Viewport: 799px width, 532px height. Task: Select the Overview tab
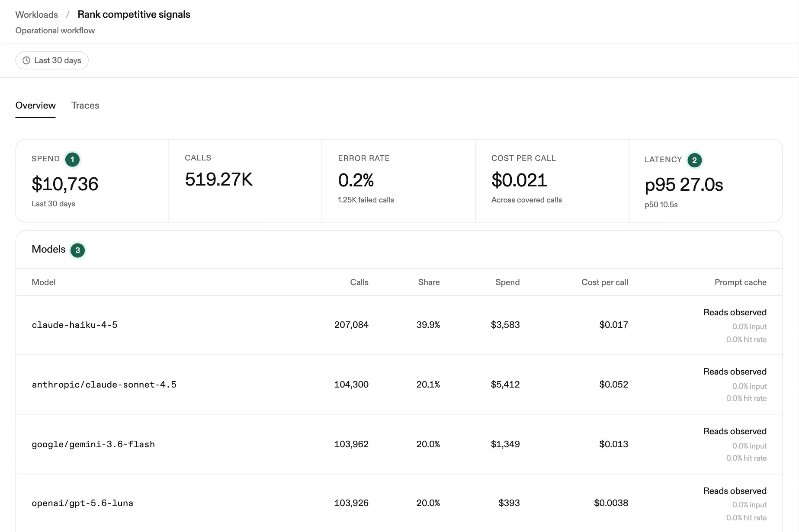[35, 106]
